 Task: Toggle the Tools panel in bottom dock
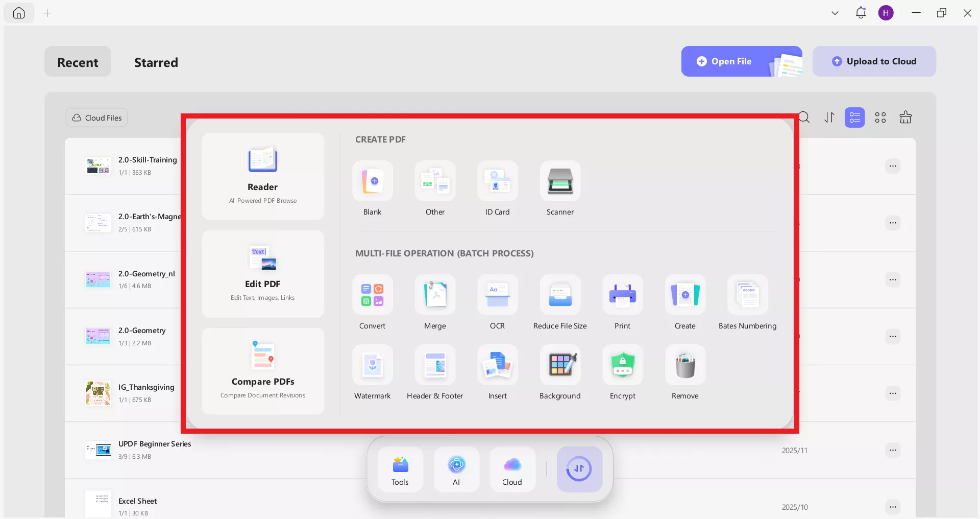[400, 469]
